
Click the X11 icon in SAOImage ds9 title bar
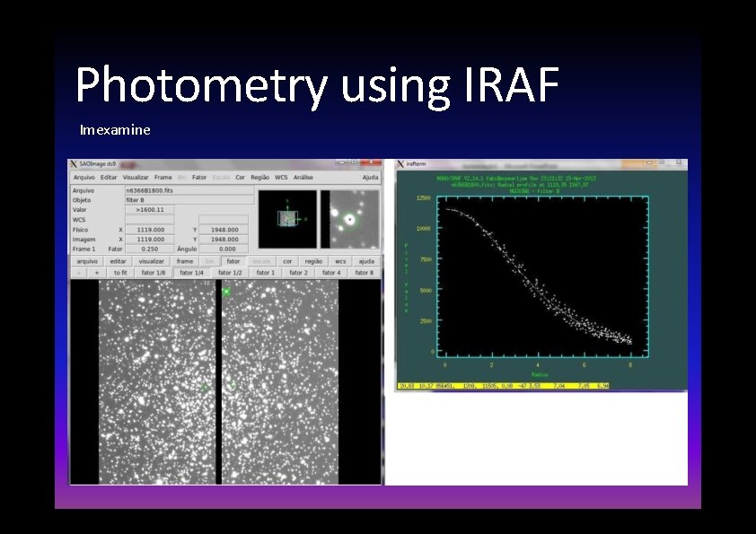pos(74,164)
